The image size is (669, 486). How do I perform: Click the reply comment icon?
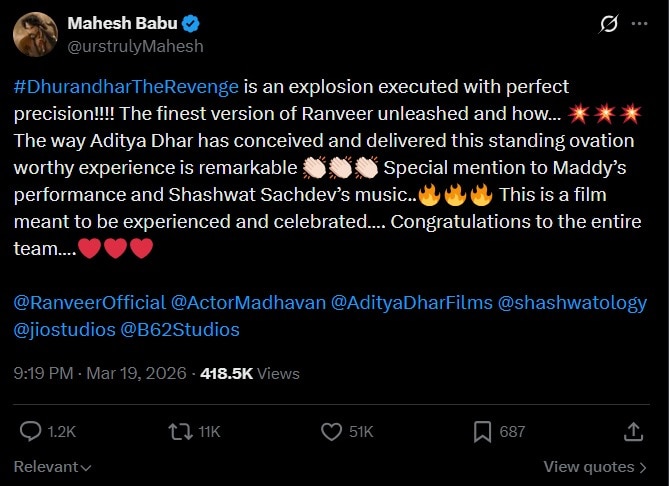point(33,431)
